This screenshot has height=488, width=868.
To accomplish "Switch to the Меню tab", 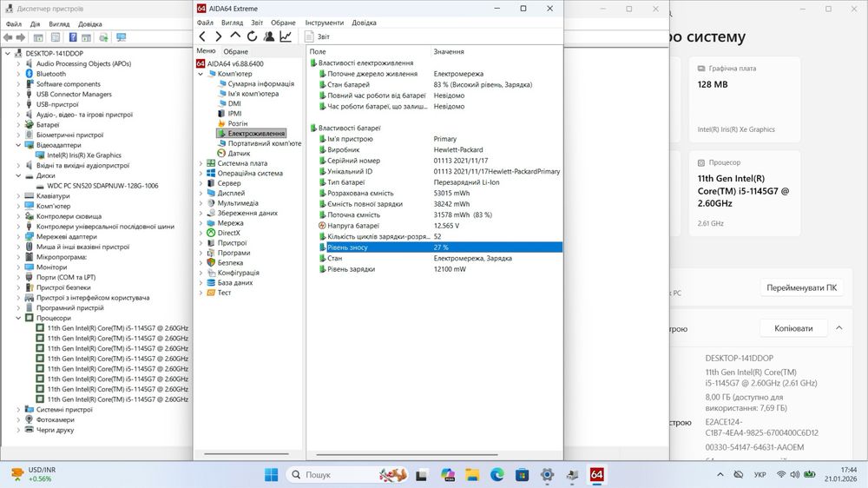I will pyautogui.click(x=206, y=51).
